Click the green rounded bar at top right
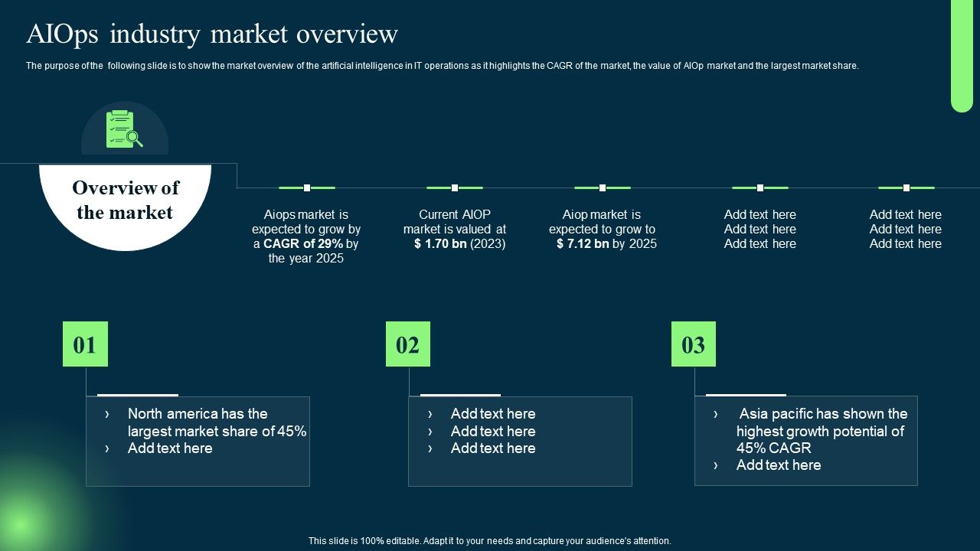Image resolution: width=980 pixels, height=551 pixels. (x=962, y=54)
